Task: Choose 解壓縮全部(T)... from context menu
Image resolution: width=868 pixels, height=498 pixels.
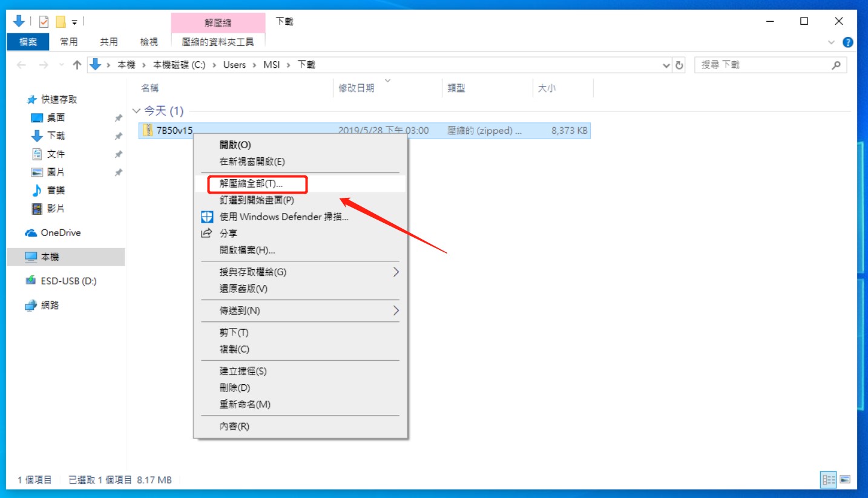Action: tap(300, 183)
